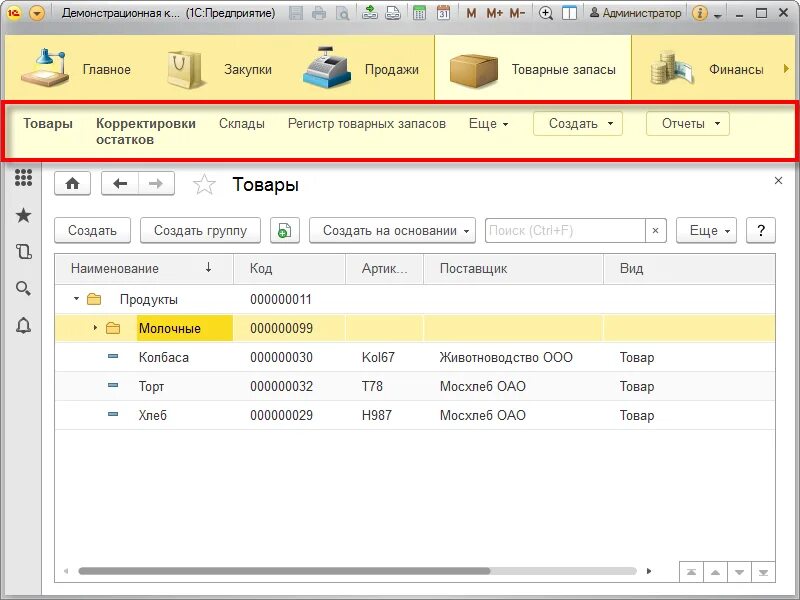Screen dimensions: 800x600
Task: Open help with the ? button
Action: 761,231
